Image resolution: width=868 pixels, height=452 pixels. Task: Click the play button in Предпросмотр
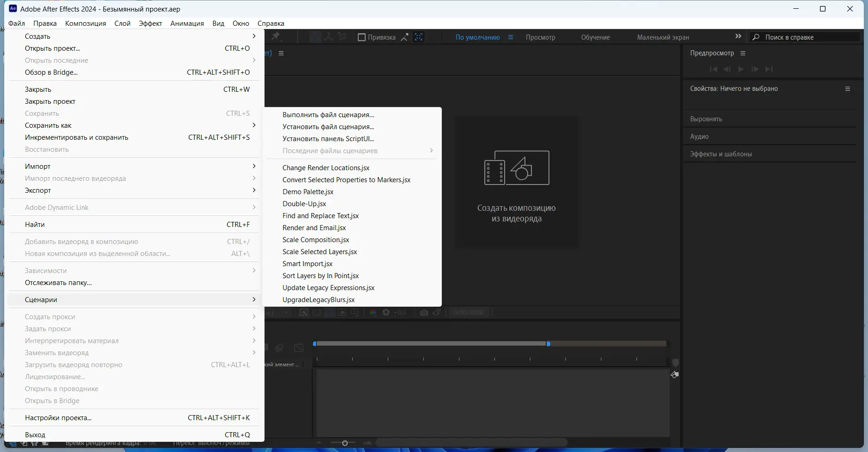point(741,69)
